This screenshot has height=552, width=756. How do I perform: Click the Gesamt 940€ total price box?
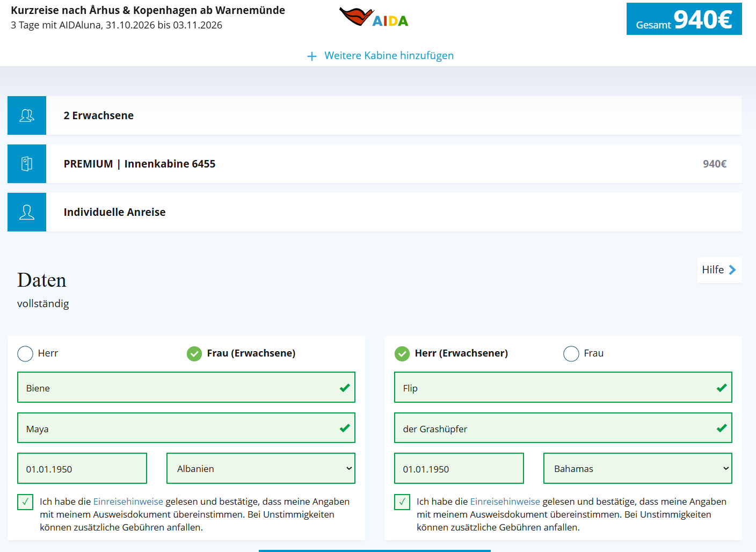coord(684,19)
